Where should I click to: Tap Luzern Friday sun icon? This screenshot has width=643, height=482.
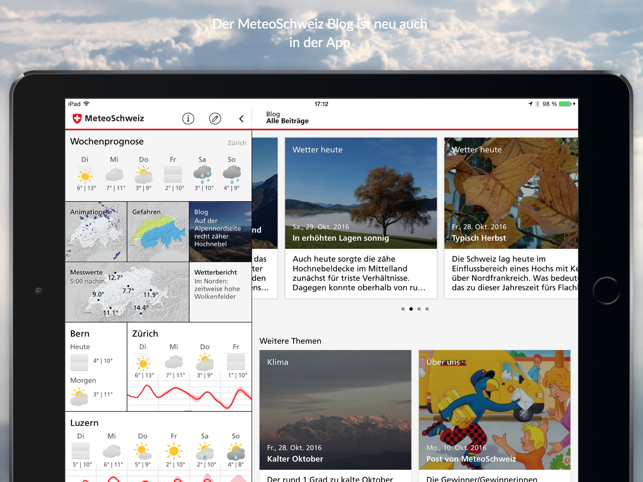[173, 451]
